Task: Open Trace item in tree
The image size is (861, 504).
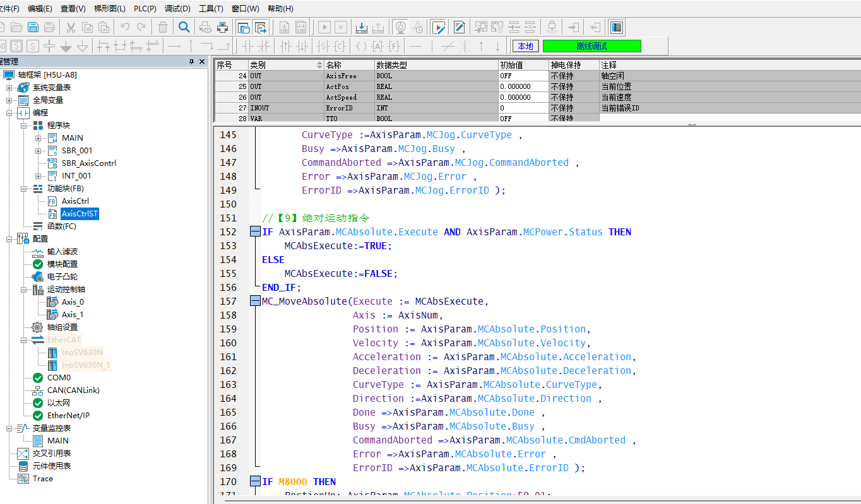Action: click(x=43, y=479)
